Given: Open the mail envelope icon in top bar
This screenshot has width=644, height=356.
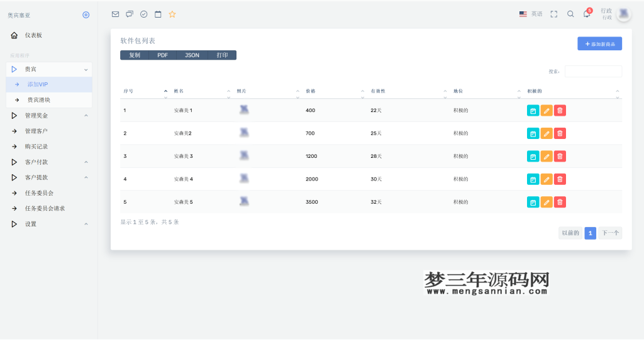Looking at the screenshot, I should tap(116, 14).
